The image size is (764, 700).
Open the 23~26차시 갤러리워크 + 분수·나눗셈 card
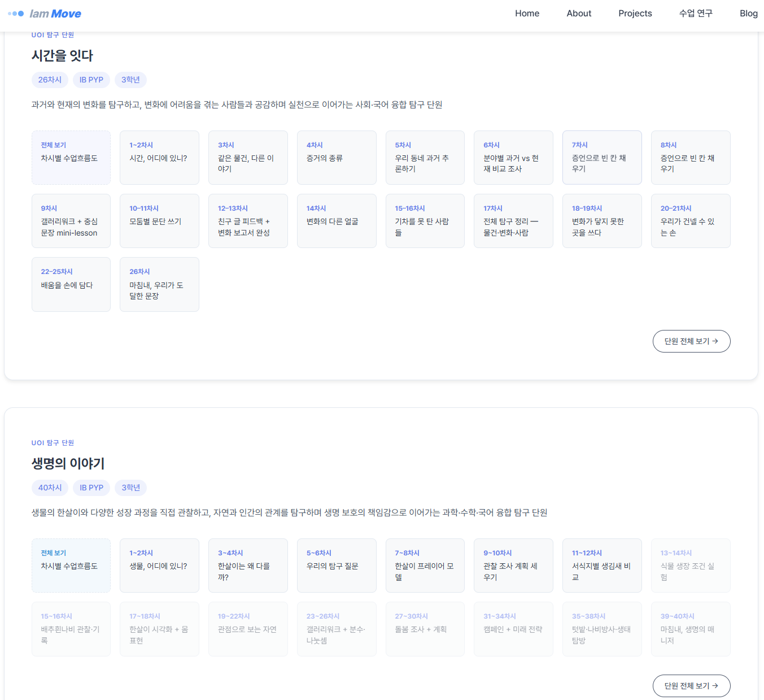click(337, 629)
